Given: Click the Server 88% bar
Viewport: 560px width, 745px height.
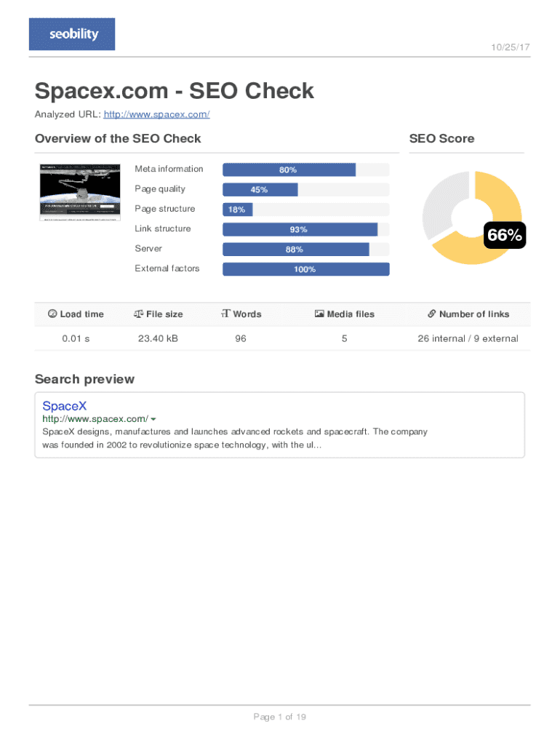Looking at the screenshot, I should coord(295,250).
